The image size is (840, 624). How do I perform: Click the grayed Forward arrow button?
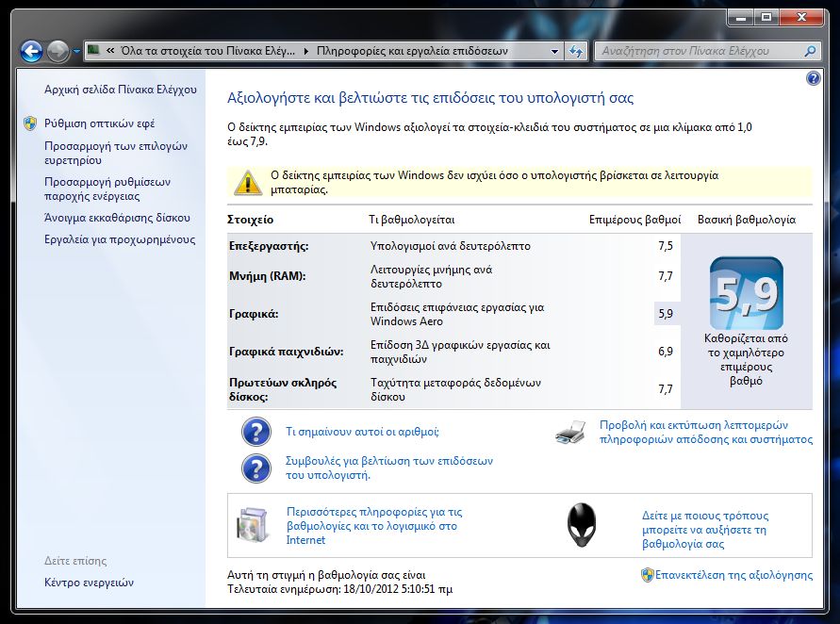(58, 52)
